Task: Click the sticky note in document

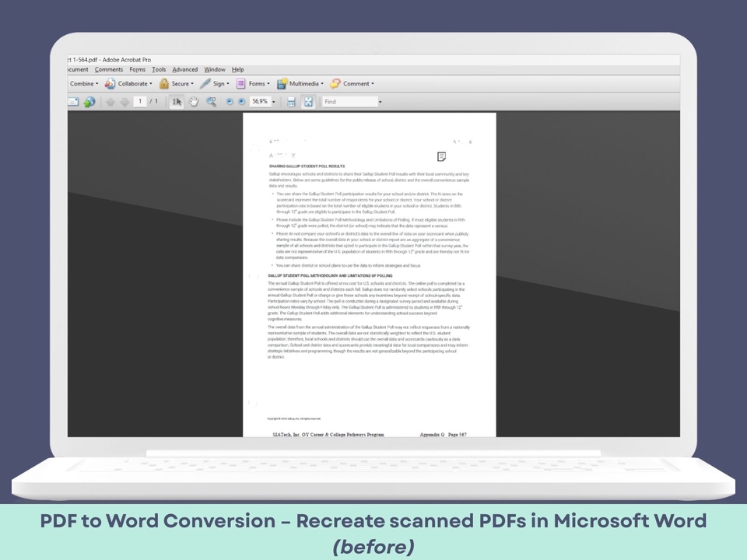Action: [441, 156]
